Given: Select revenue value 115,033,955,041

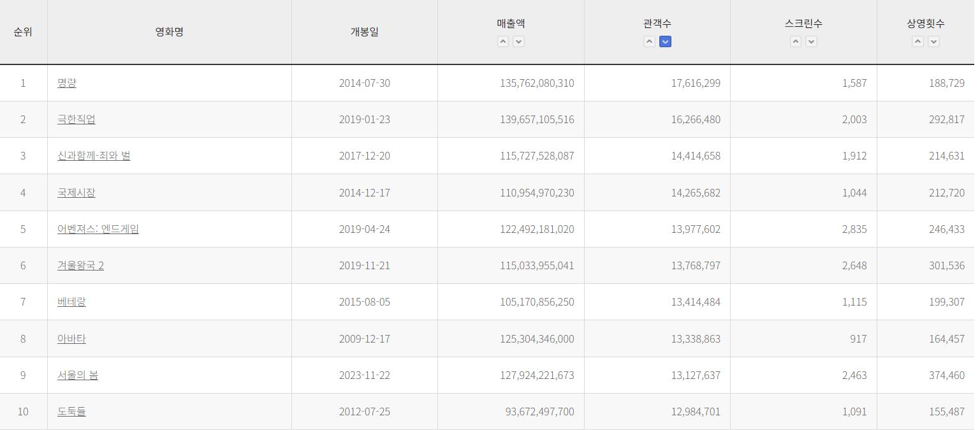Looking at the screenshot, I should coord(537,265).
